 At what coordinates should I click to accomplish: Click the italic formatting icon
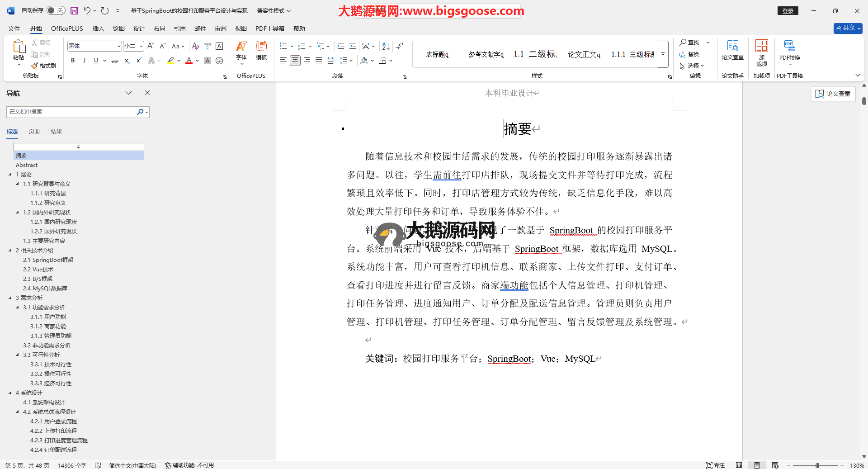click(x=84, y=61)
